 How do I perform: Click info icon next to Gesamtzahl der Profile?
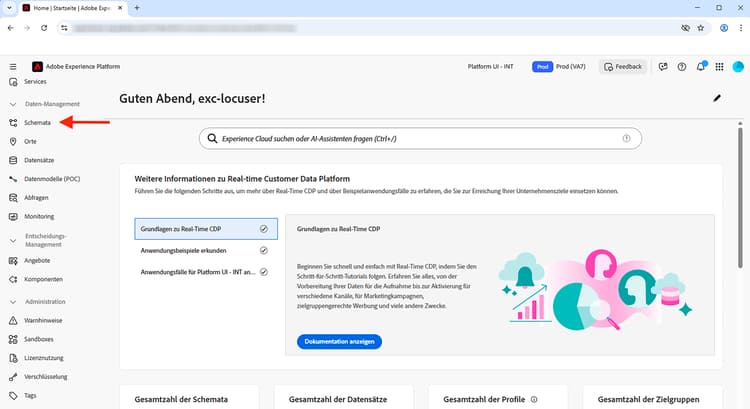[x=534, y=399]
